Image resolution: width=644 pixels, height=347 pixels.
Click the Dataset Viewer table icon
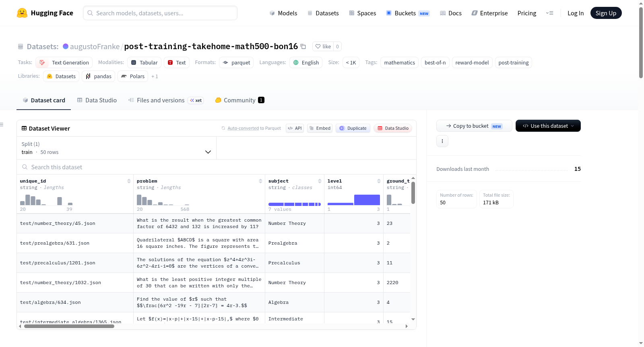click(24, 128)
